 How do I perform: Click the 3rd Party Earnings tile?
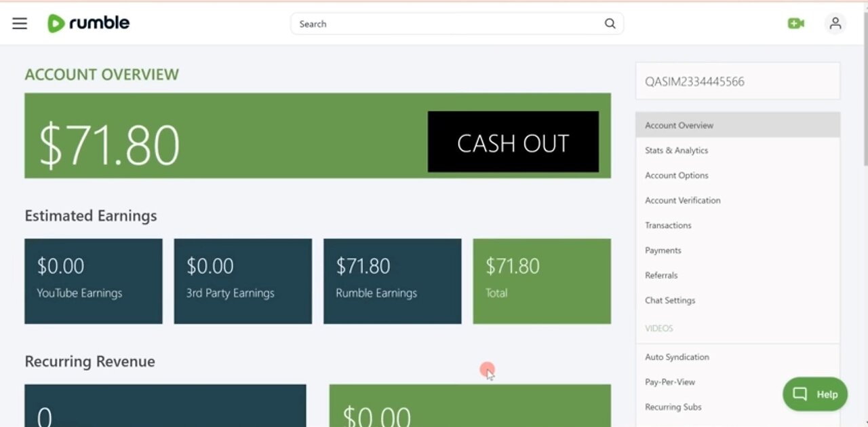243,281
